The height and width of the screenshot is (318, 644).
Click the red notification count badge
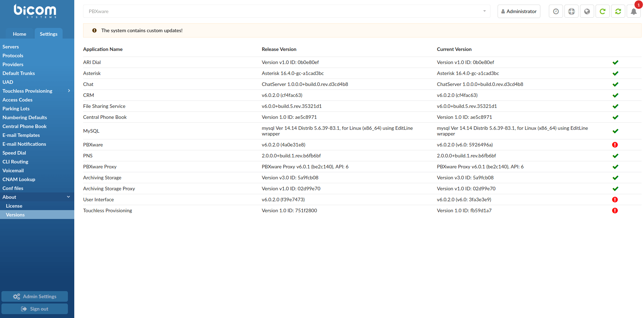click(x=638, y=5)
